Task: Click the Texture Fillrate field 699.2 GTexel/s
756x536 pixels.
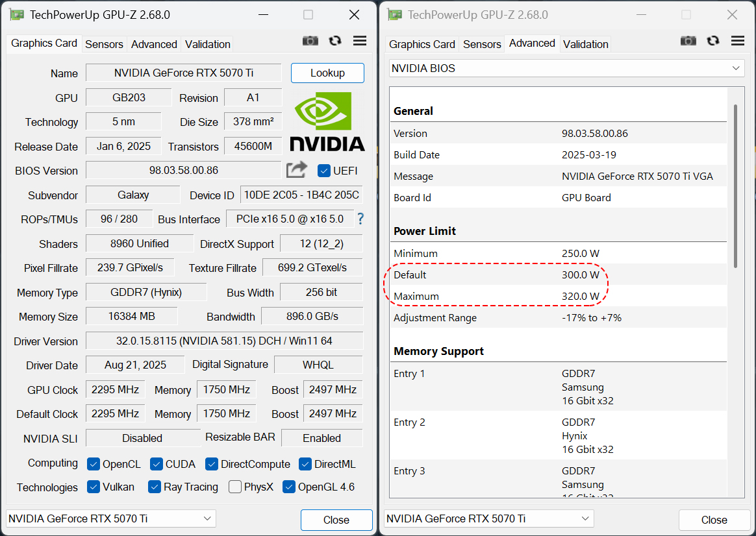Action: click(x=312, y=267)
